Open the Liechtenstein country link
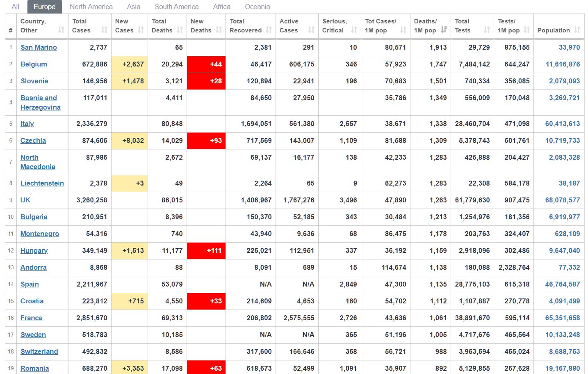This screenshot has height=374, width=588. tap(42, 183)
